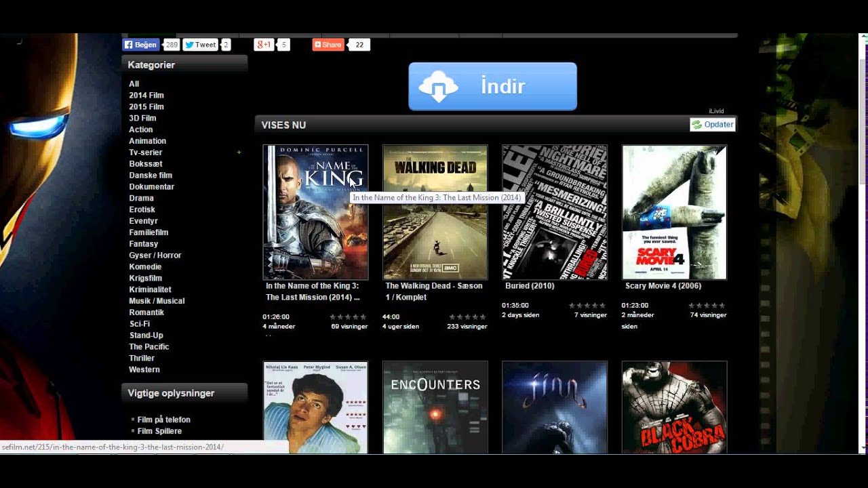
Task: Click In the Name of the King 3 title link
Action: click(313, 292)
